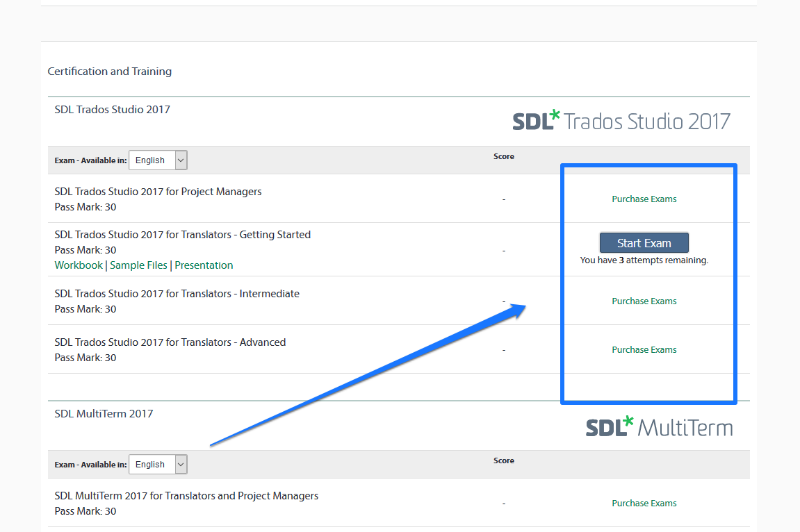Viewport: 800px width, 532px height.
Task: Click Pass Mark under the Project Managers exam
Action: tap(85, 207)
